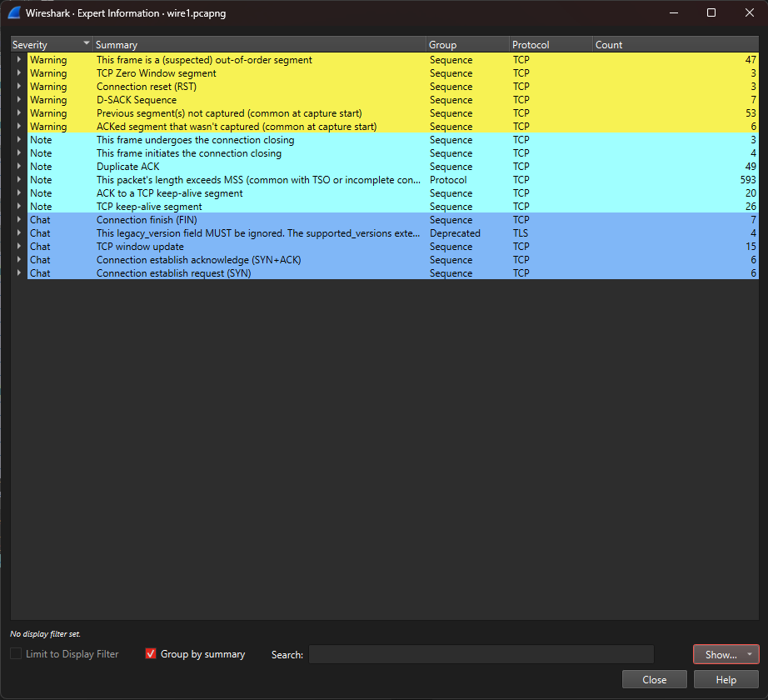
Task: Click the count value 15
Action: point(751,247)
